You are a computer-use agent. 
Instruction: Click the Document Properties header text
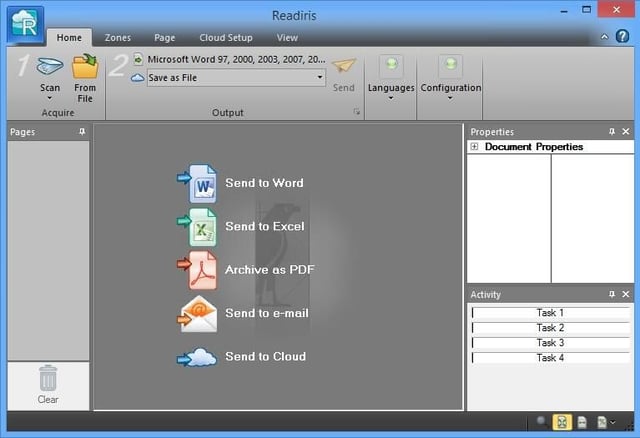tap(534, 147)
